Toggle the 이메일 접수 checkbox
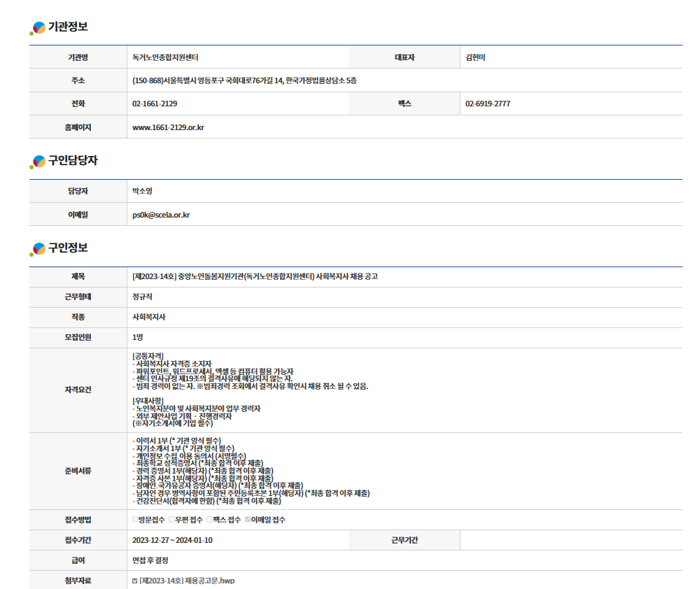The height and width of the screenshot is (589, 700). click(248, 520)
